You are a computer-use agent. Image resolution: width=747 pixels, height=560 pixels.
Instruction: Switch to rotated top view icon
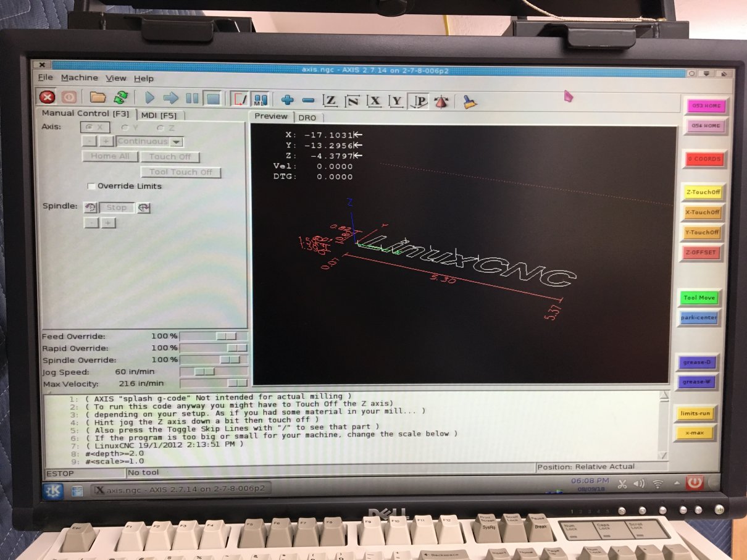[x=353, y=101]
